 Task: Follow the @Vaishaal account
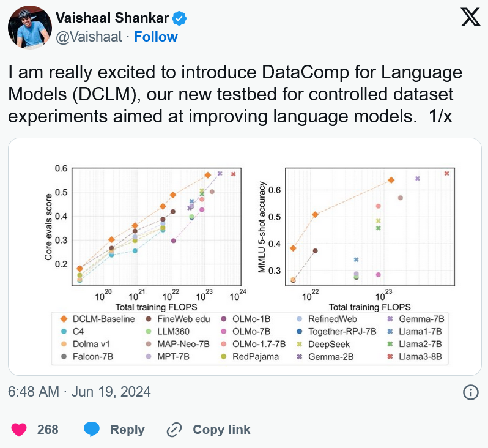(x=155, y=37)
